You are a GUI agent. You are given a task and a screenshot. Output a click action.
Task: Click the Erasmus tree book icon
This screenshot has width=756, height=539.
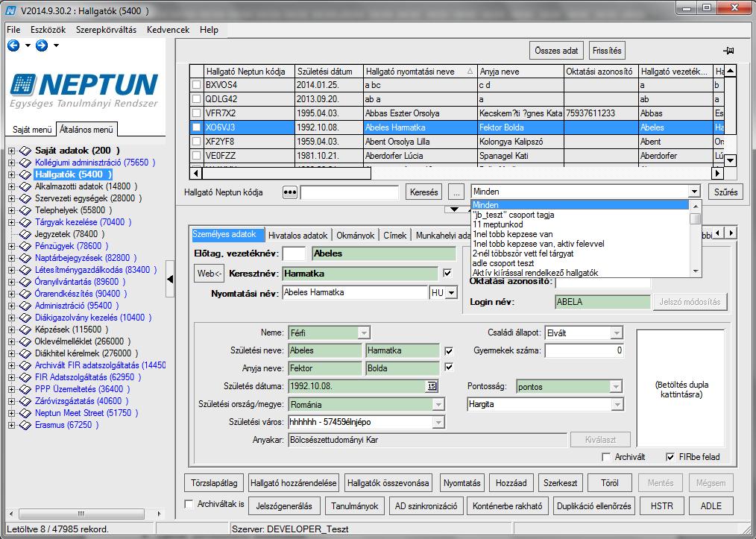[25, 425]
